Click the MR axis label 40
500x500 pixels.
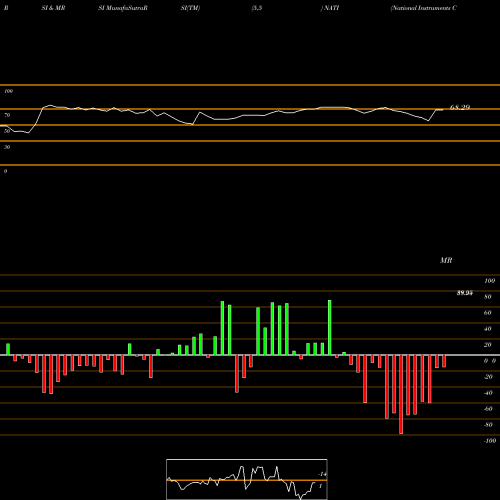pos(488,329)
